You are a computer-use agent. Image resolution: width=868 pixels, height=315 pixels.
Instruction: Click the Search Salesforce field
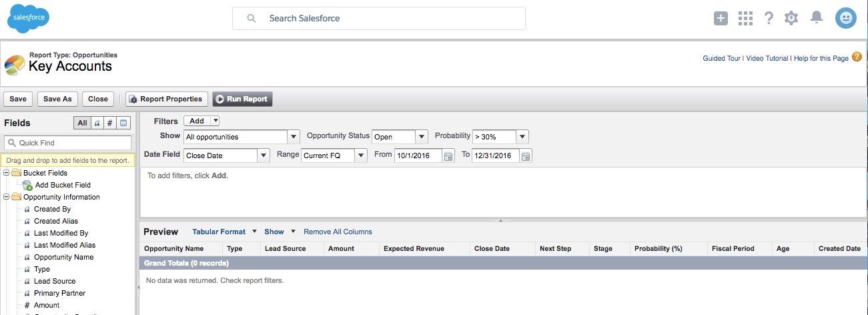(378, 19)
